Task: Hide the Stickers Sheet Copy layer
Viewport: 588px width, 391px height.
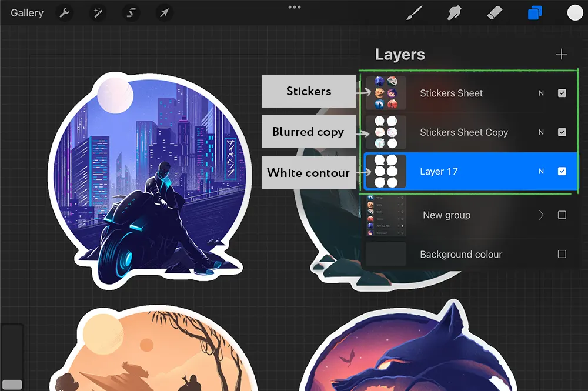Action: tap(562, 132)
